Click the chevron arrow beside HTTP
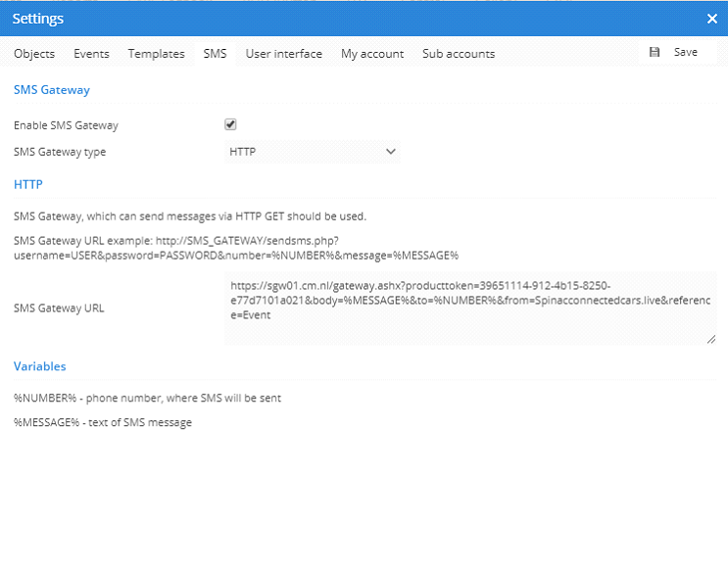The width and height of the screenshot is (728, 570). (x=390, y=152)
